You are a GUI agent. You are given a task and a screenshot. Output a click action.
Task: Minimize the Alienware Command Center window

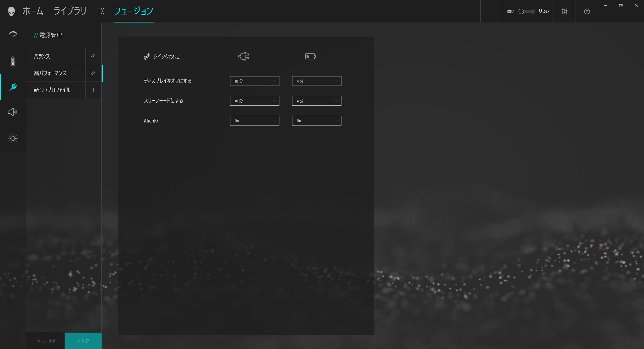pyautogui.click(x=605, y=5)
